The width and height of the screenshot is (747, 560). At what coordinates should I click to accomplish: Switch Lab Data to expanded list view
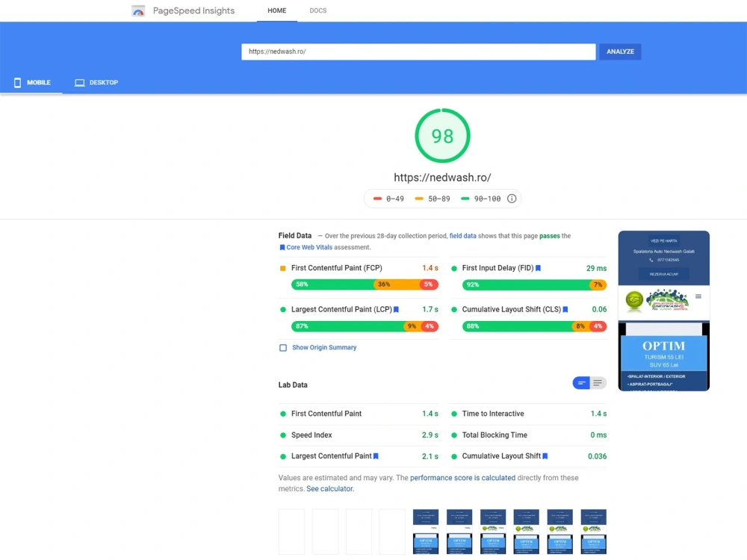coord(598,383)
